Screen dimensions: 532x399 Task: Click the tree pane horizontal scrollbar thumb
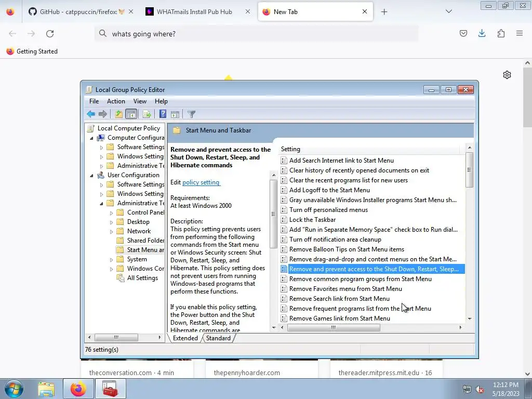coord(116,337)
